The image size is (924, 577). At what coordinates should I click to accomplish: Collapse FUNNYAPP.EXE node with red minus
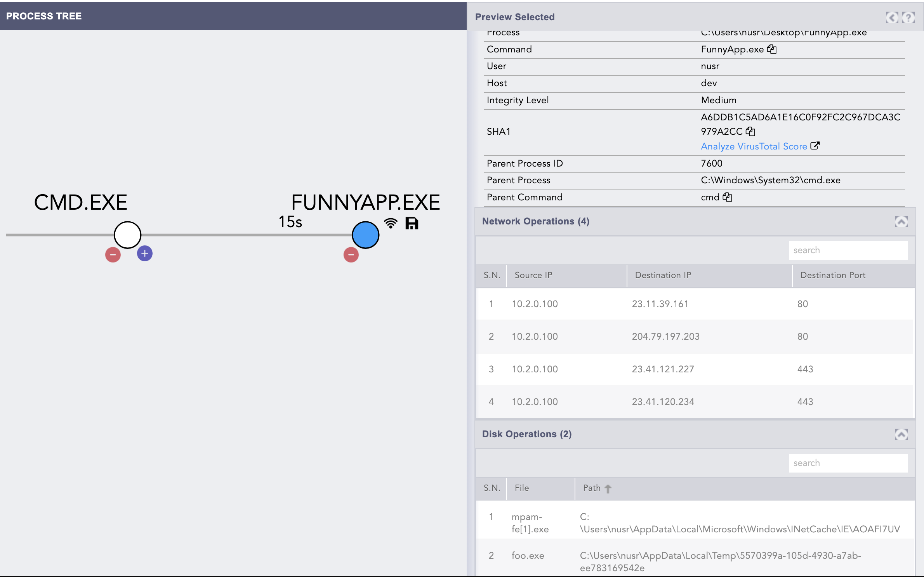pyautogui.click(x=351, y=255)
